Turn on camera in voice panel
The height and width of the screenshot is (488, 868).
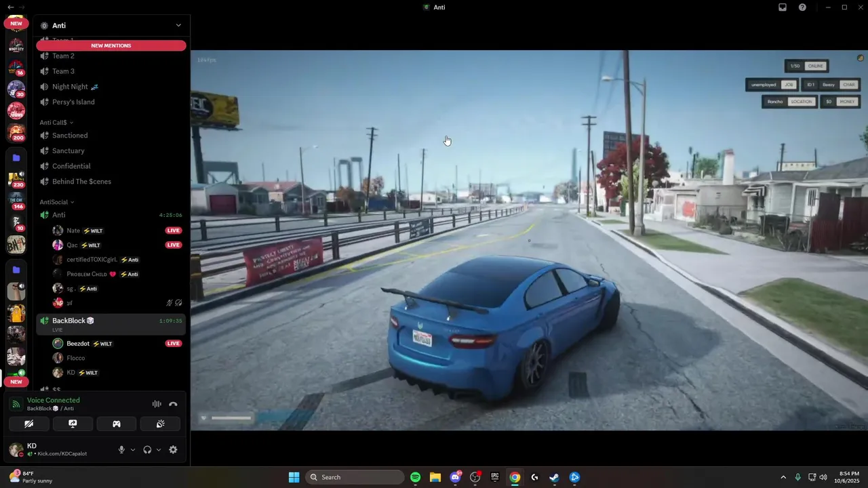(28, 424)
